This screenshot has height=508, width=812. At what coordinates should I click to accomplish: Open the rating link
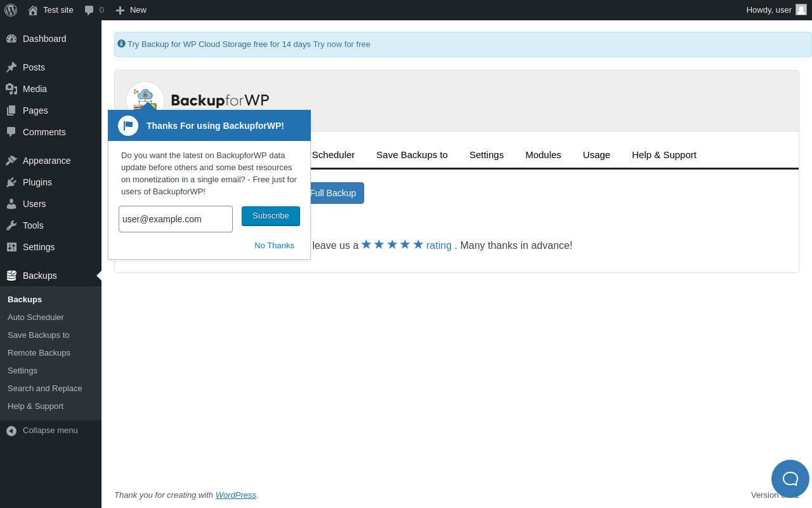[439, 245]
